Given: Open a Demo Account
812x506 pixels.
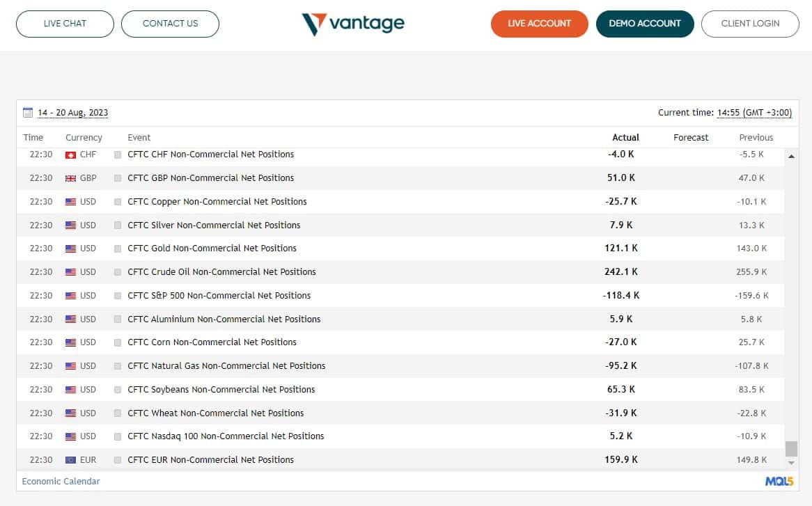Looking at the screenshot, I should click(x=645, y=24).
